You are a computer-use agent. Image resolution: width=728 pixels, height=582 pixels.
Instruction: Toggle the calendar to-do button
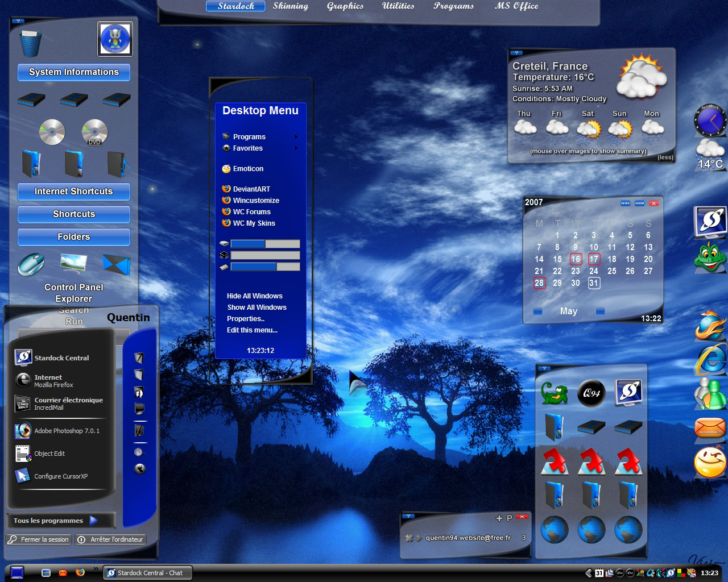625,203
